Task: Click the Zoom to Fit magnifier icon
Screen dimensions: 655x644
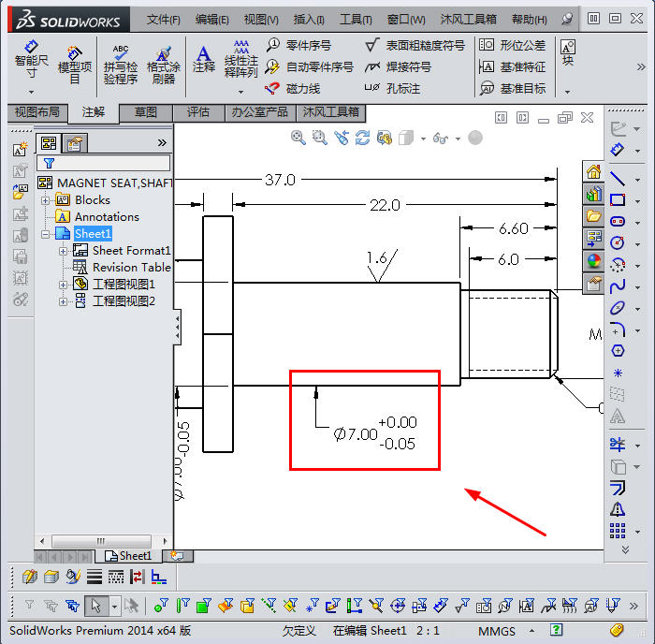Action: coord(298,138)
